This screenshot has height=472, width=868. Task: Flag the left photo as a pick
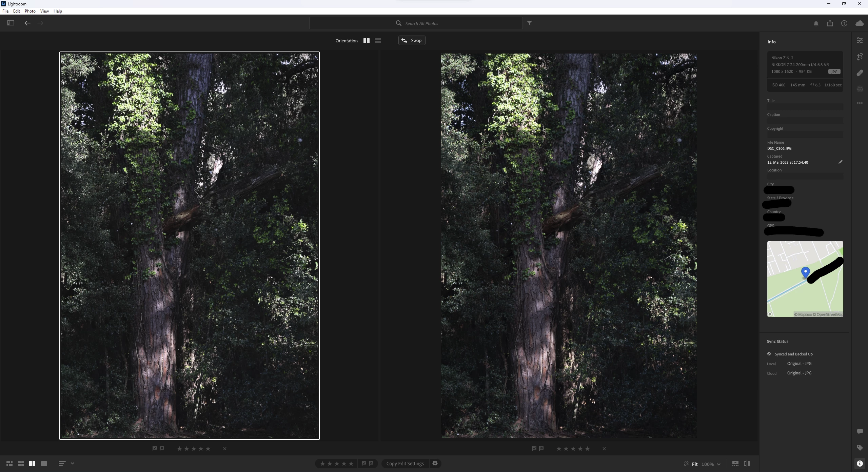coord(155,448)
